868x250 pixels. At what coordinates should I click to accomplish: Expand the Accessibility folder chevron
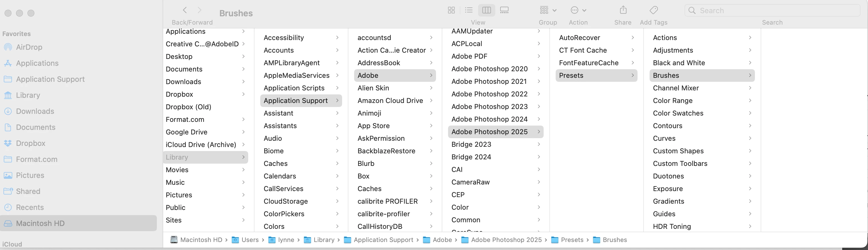337,38
